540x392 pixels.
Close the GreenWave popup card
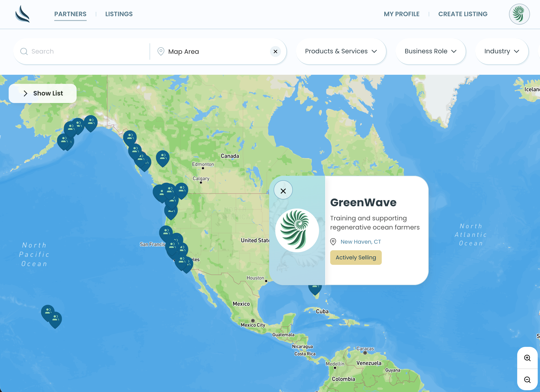pos(283,191)
